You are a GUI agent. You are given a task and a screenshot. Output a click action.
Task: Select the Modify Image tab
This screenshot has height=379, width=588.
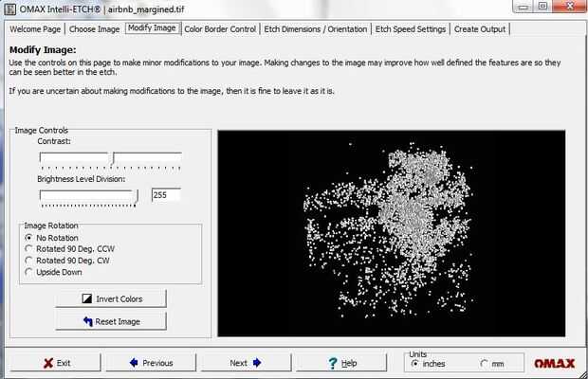(x=152, y=28)
